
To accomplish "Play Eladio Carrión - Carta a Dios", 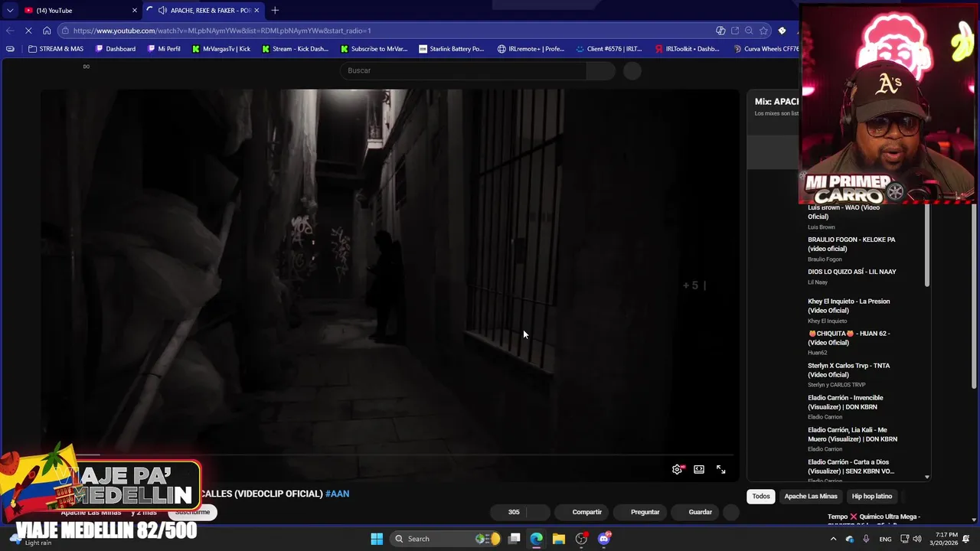I will pos(851,467).
